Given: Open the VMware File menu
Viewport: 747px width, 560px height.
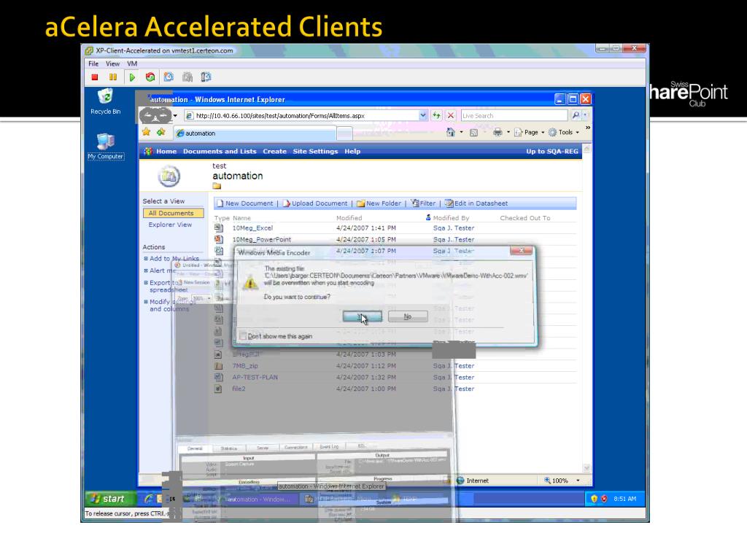Looking at the screenshot, I should coord(93,64).
